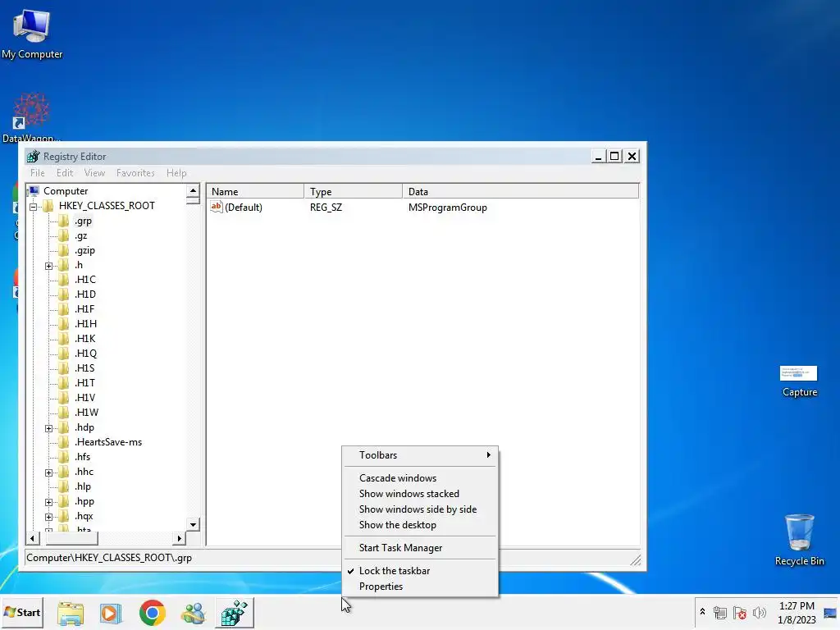Select the .H1F key
Screen dimensions: 840x630
click(84, 309)
